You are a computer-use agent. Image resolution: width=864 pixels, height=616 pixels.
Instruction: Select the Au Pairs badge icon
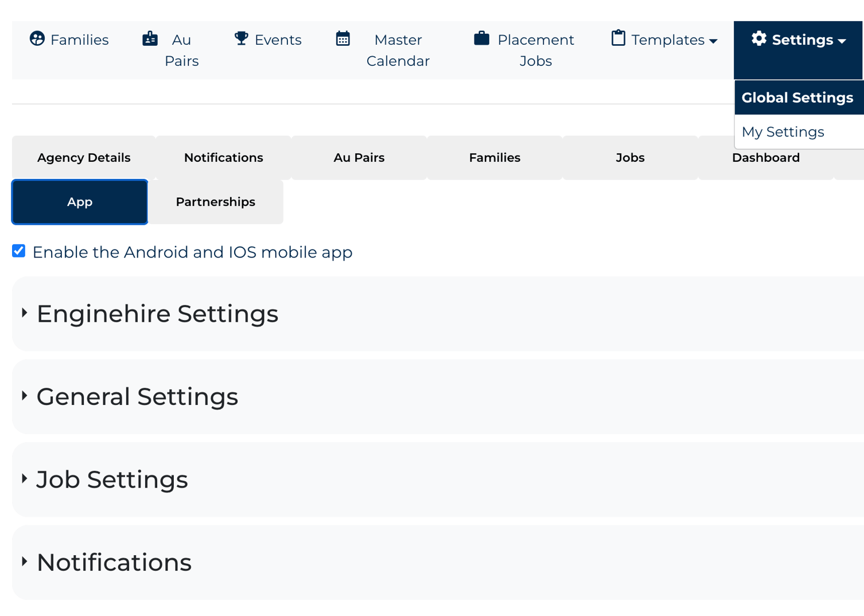[150, 39]
